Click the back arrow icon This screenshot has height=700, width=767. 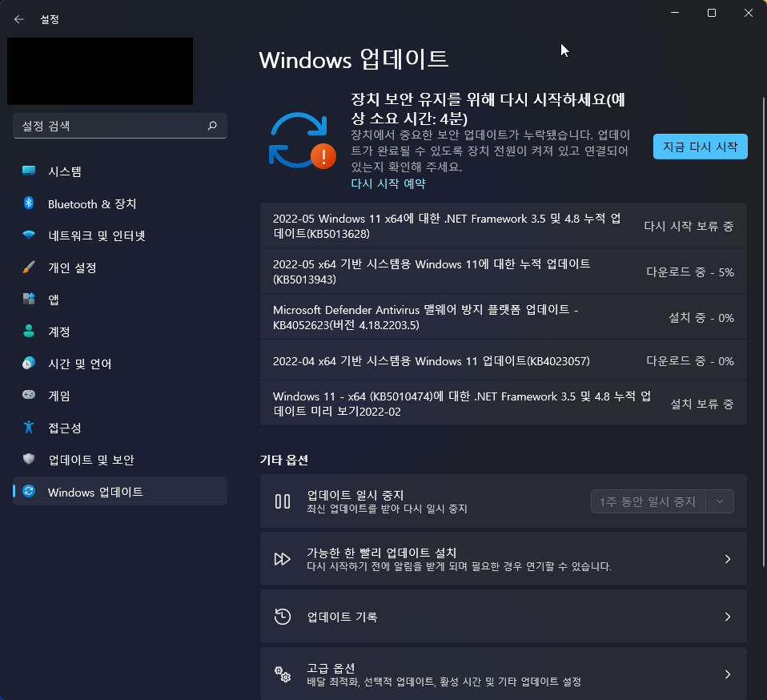pos(19,19)
